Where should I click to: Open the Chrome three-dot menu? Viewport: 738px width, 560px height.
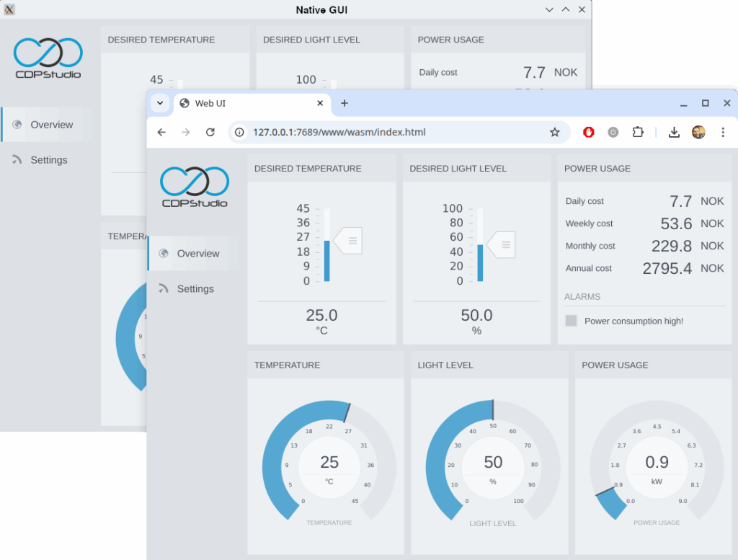(723, 133)
